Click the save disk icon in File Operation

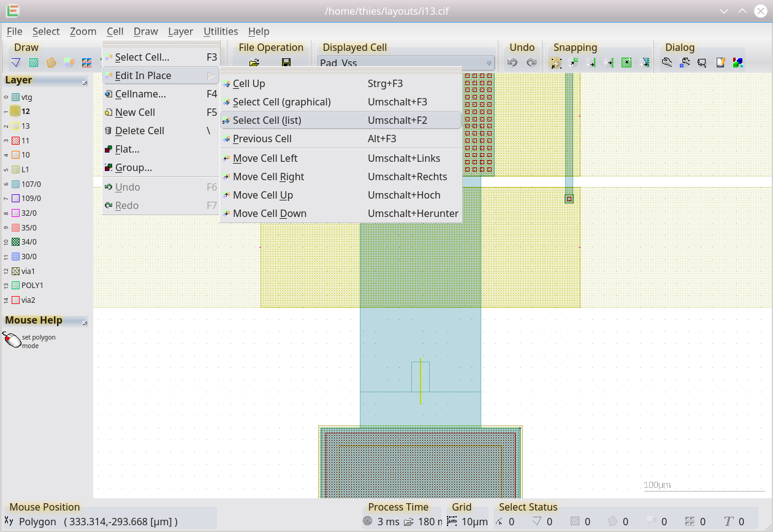(x=286, y=63)
